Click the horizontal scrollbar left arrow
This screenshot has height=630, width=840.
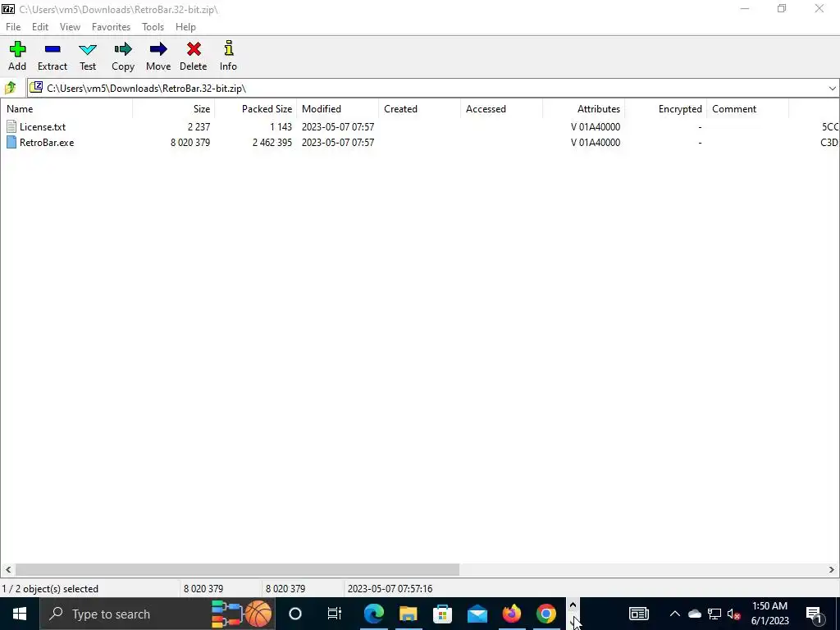(7, 569)
